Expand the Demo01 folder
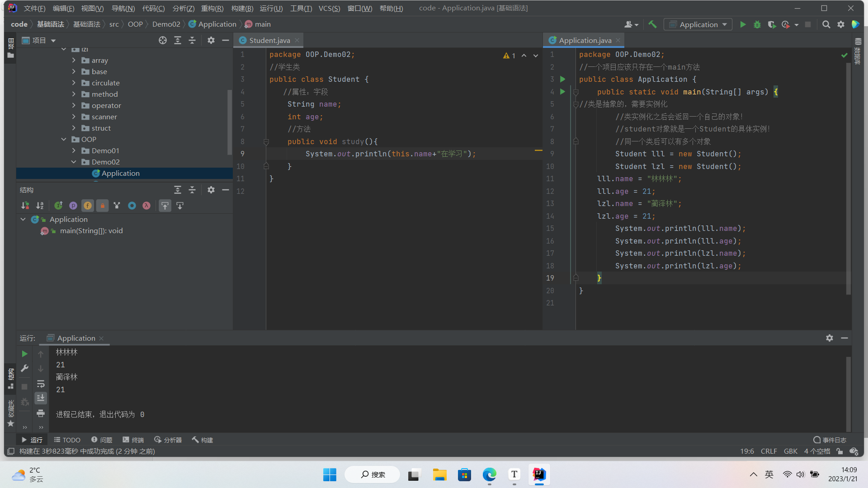The width and height of the screenshot is (868, 488). pyautogui.click(x=74, y=150)
